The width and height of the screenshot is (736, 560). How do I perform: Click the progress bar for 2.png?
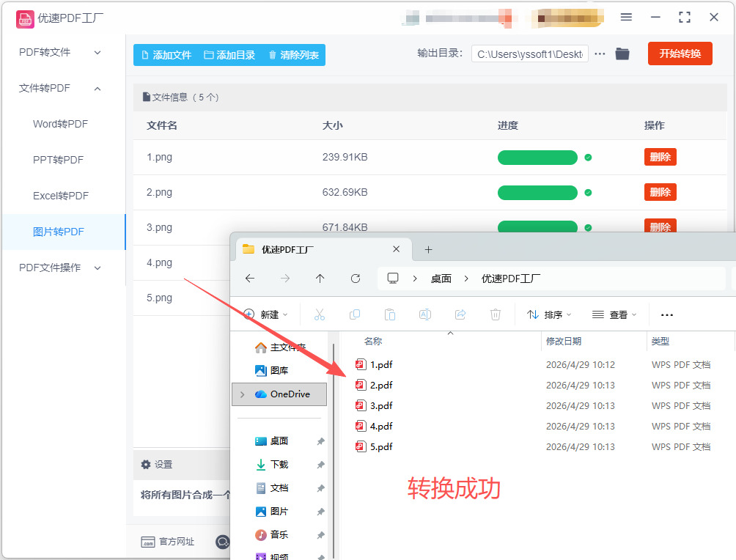(x=537, y=193)
